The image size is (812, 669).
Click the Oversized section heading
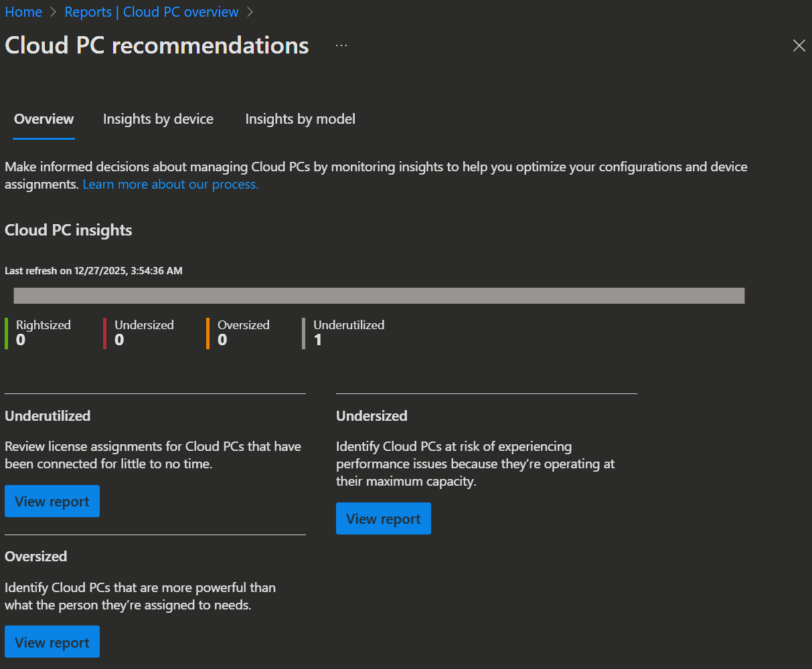(x=36, y=556)
